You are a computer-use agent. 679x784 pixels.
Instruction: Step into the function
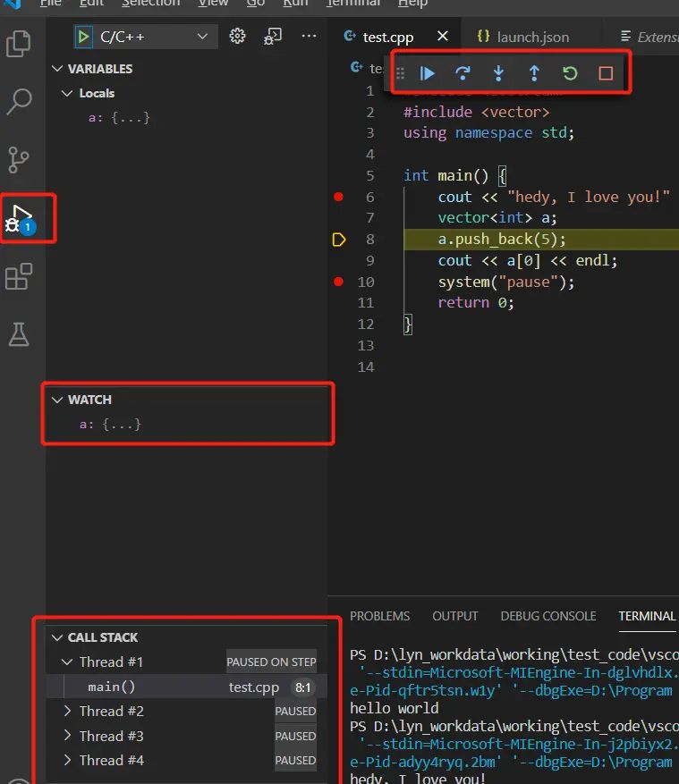click(498, 73)
